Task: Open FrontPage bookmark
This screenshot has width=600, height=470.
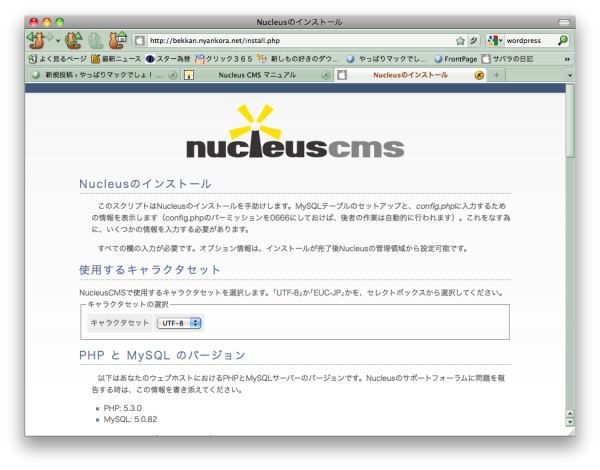Action: 456,59
